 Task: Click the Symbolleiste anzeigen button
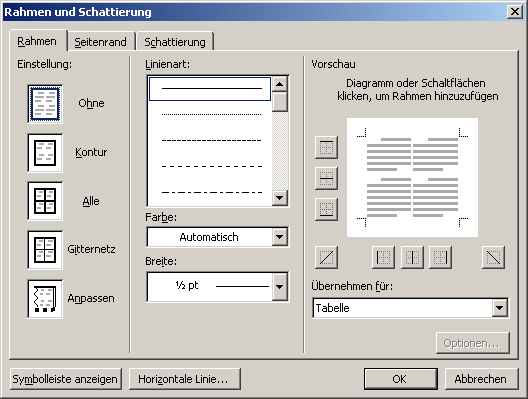65,379
